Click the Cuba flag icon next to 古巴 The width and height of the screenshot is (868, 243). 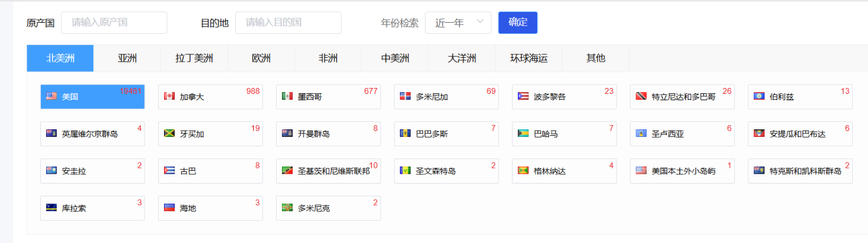click(169, 171)
